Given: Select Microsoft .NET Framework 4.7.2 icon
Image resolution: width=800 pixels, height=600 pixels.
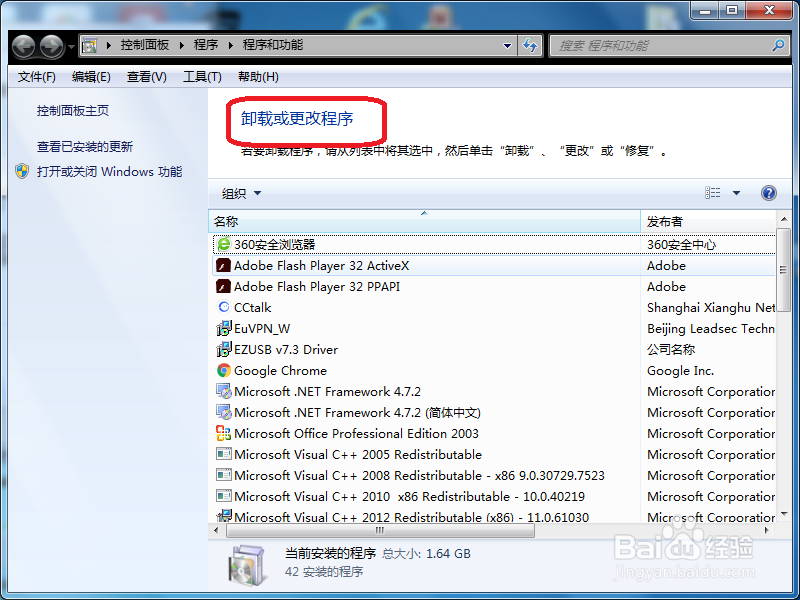Looking at the screenshot, I should point(223,391).
